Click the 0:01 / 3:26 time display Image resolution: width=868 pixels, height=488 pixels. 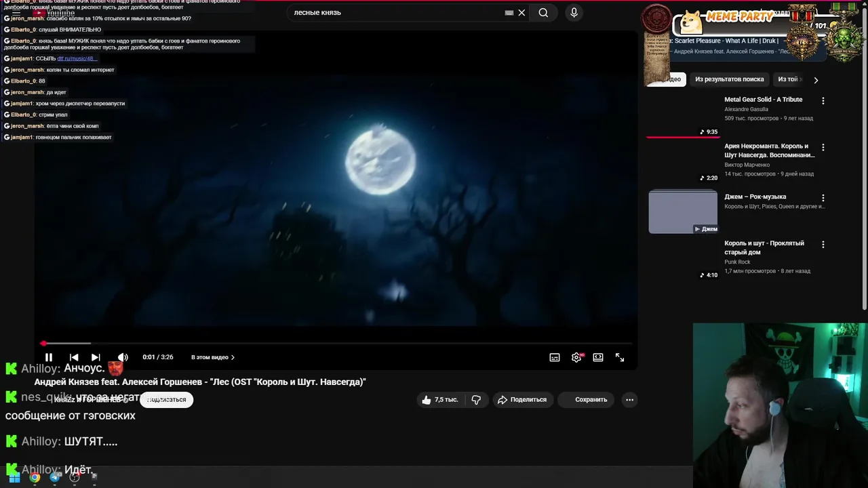click(x=158, y=357)
